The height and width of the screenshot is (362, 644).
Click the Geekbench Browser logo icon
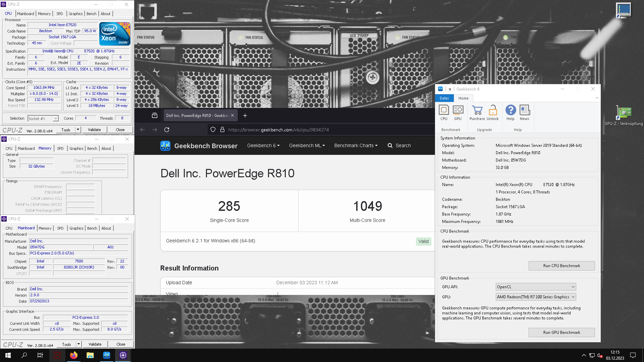click(x=165, y=146)
